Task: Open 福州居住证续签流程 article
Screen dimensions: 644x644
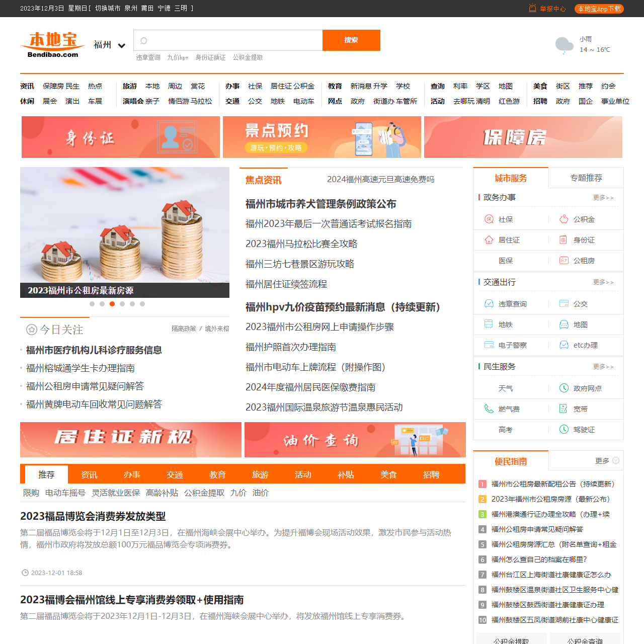Action: click(286, 284)
